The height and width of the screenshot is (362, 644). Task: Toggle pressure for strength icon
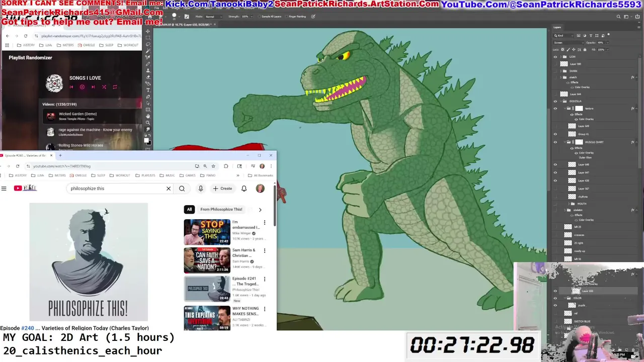pos(313,17)
